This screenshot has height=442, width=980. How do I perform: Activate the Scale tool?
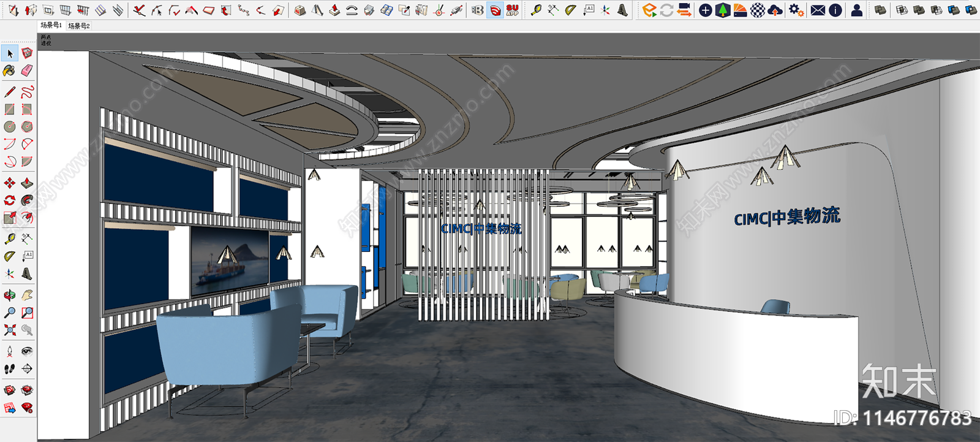click(10, 218)
